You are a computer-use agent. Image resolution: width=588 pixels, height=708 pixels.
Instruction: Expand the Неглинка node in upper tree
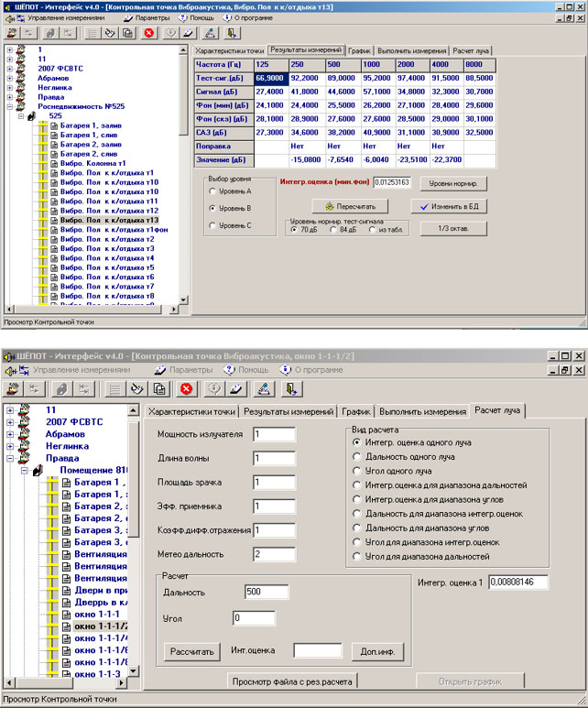tap(10, 88)
